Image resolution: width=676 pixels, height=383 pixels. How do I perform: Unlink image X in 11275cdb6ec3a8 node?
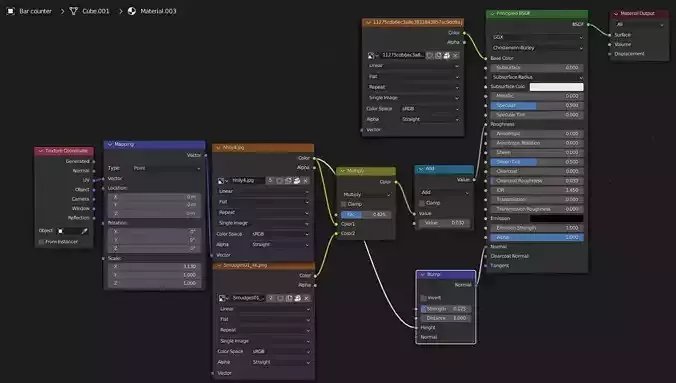click(455, 55)
